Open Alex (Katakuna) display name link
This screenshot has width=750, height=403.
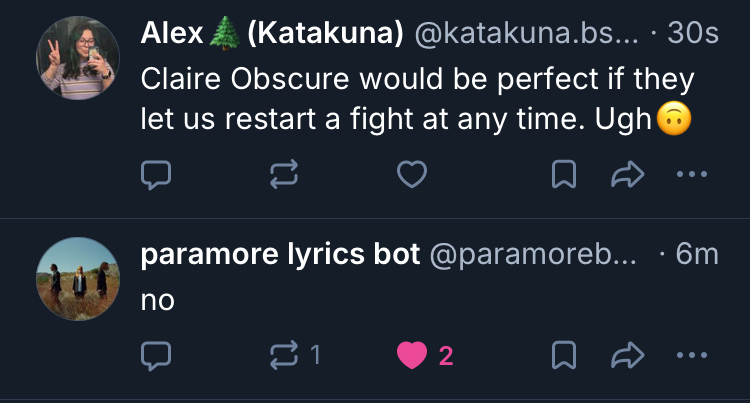pyautogui.click(x=272, y=33)
